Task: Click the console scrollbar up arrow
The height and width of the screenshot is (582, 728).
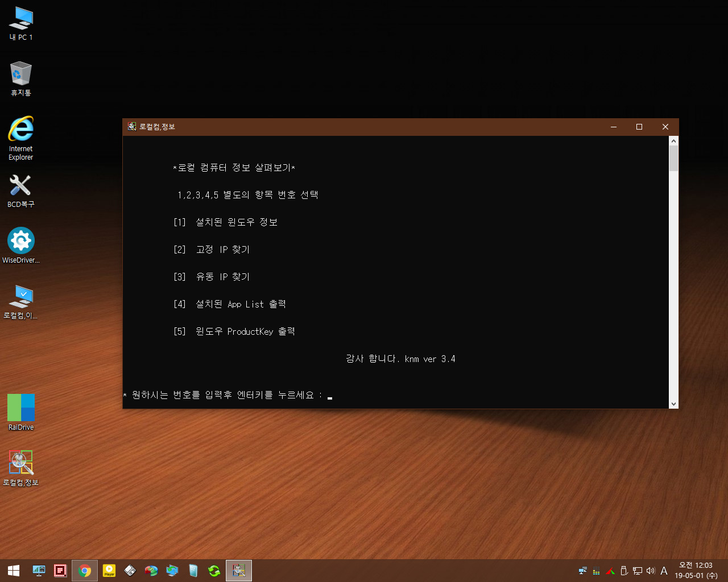Action: tap(674, 140)
